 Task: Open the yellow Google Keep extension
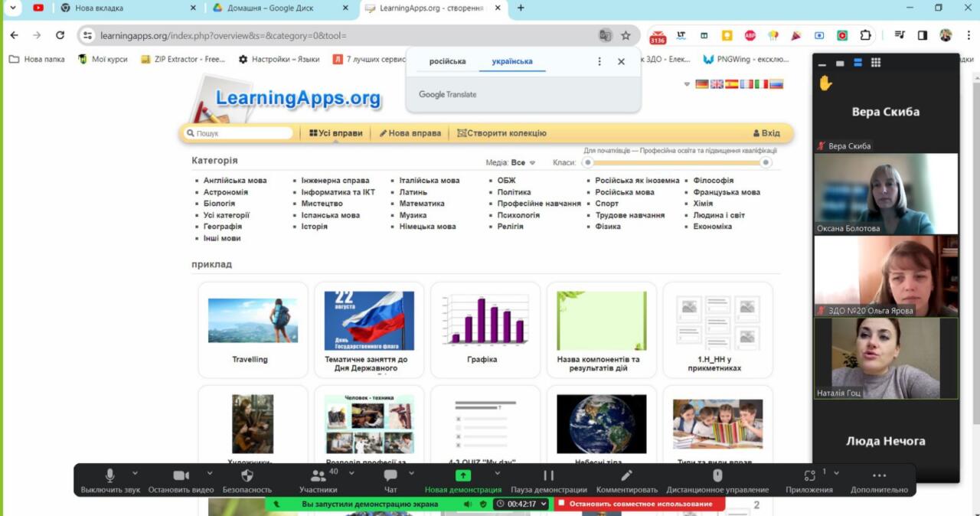click(727, 35)
